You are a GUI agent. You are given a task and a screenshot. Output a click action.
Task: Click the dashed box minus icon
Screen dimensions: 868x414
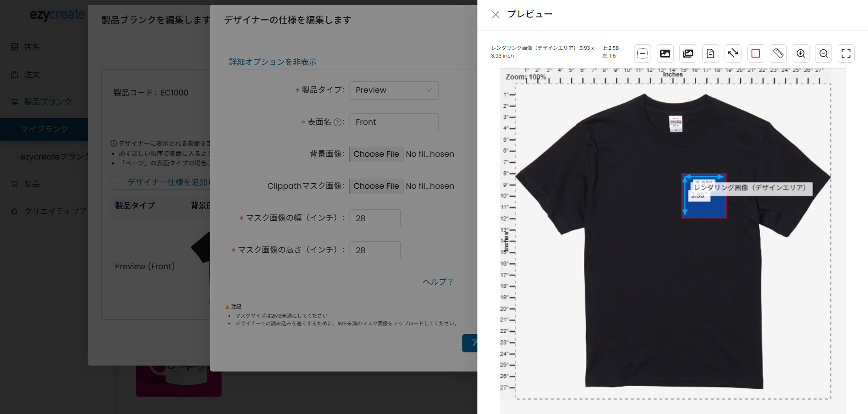coord(642,53)
